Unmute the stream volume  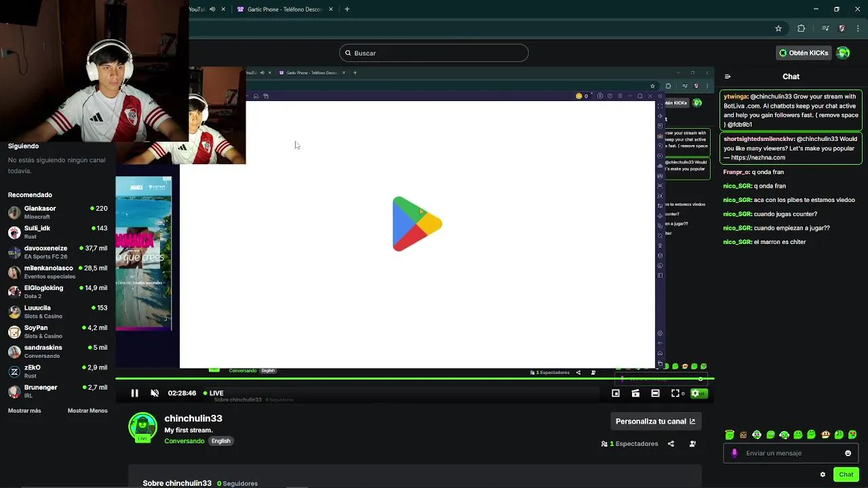(x=155, y=393)
